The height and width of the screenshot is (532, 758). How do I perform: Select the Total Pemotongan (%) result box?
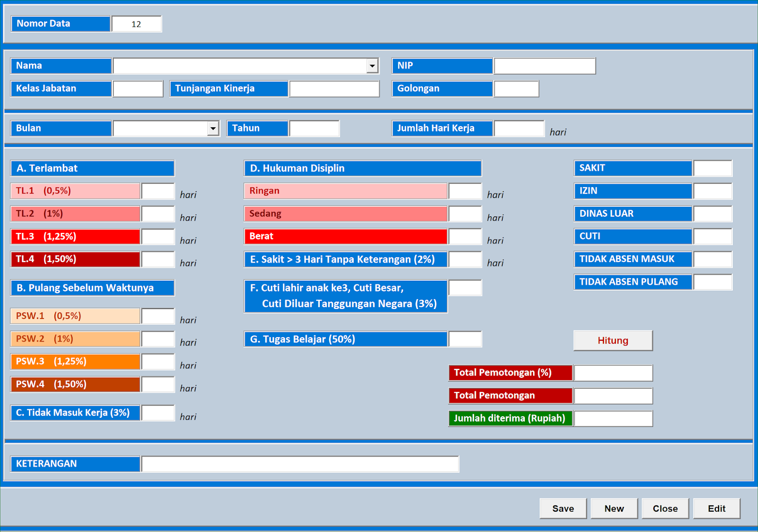613,372
